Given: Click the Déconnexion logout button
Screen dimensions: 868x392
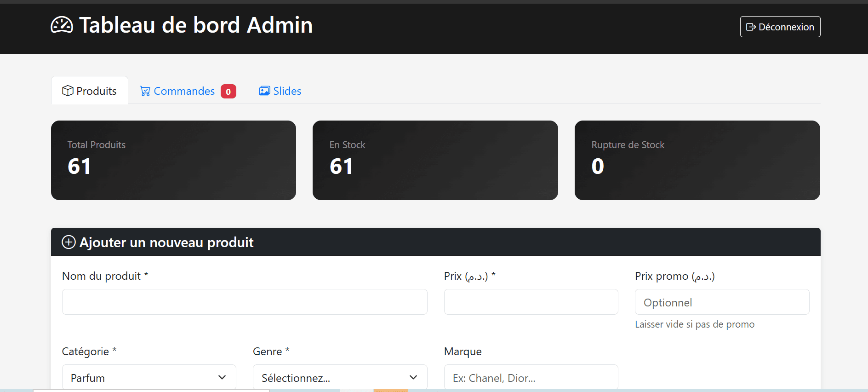Looking at the screenshot, I should pyautogui.click(x=780, y=27).
